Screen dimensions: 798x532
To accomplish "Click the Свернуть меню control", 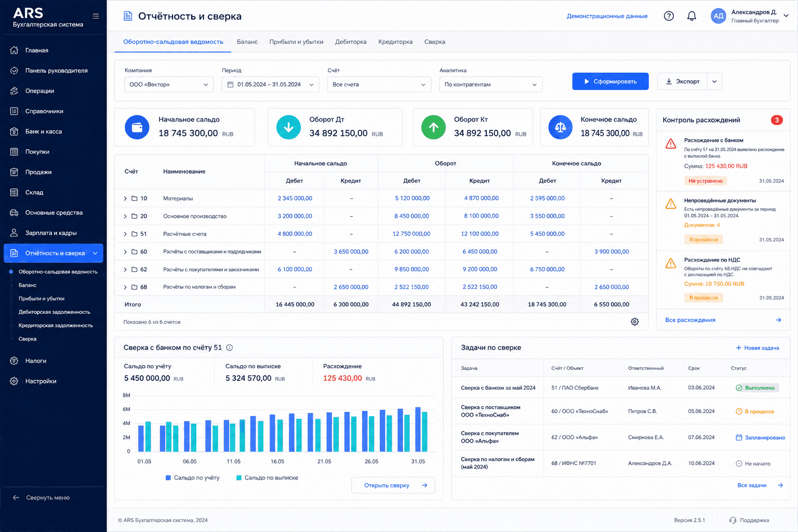I will pos(42,498).
